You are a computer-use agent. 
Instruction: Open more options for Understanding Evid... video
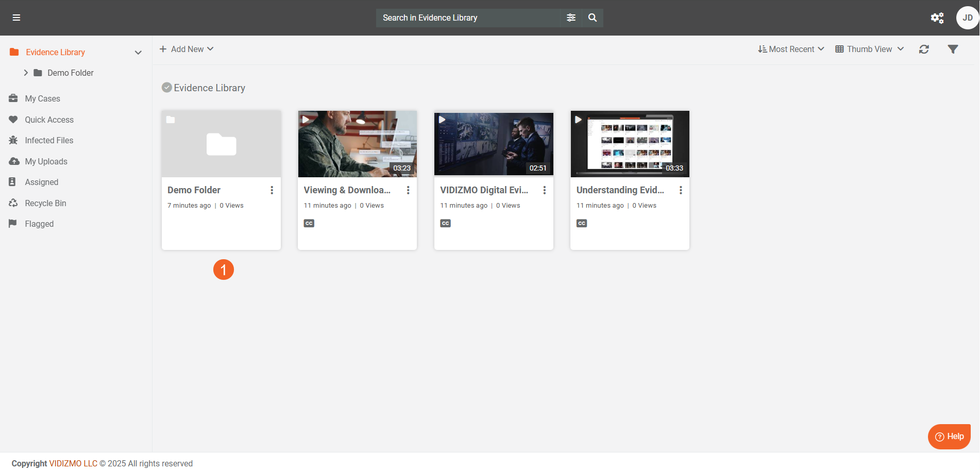[681, 190]
